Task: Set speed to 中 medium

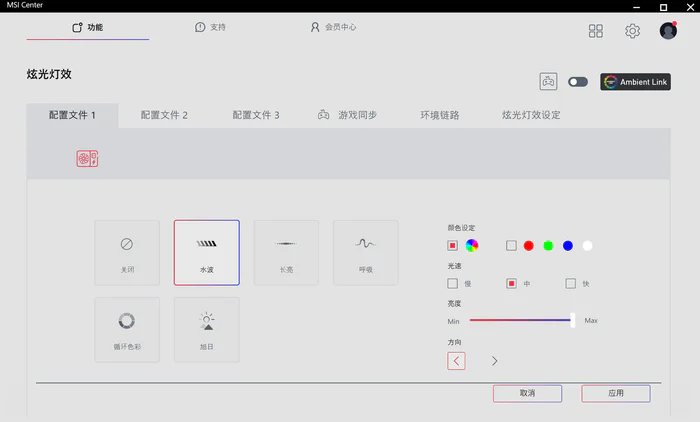Action: [511, 284]
